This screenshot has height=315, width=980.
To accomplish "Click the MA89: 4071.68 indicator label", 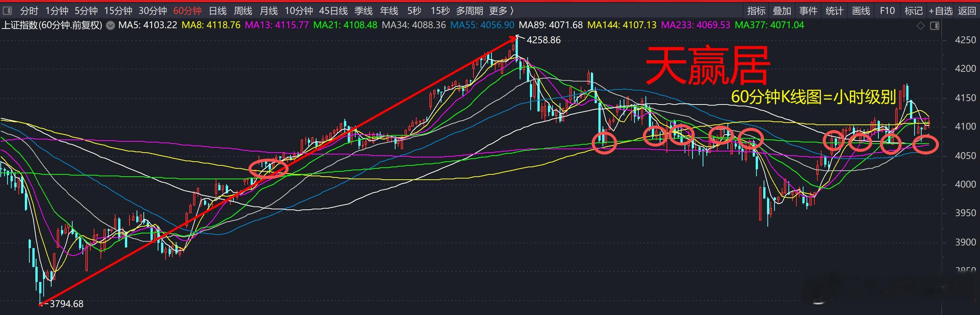I will pyautogui.click(x=551, y=26).
